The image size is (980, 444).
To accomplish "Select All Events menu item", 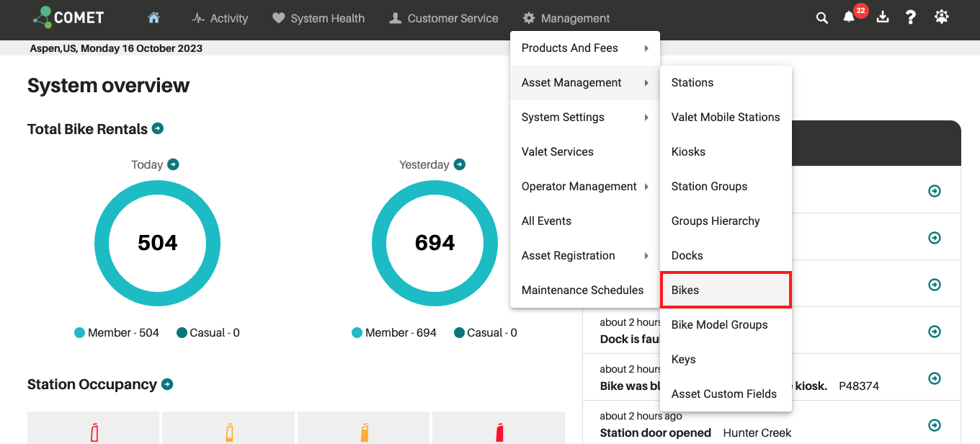I will (585, 221).
